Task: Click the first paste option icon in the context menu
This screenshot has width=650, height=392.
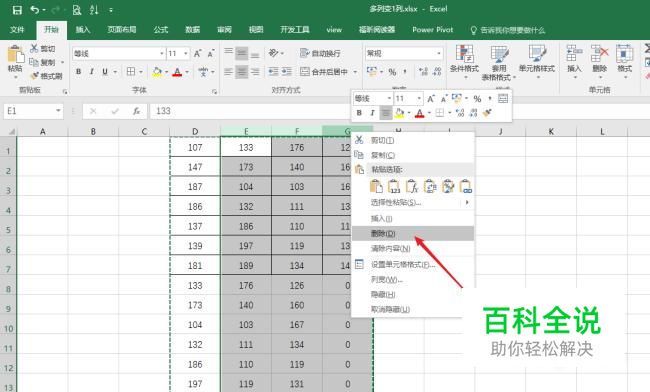Action: pyautogui.click(x=376, y=186)
